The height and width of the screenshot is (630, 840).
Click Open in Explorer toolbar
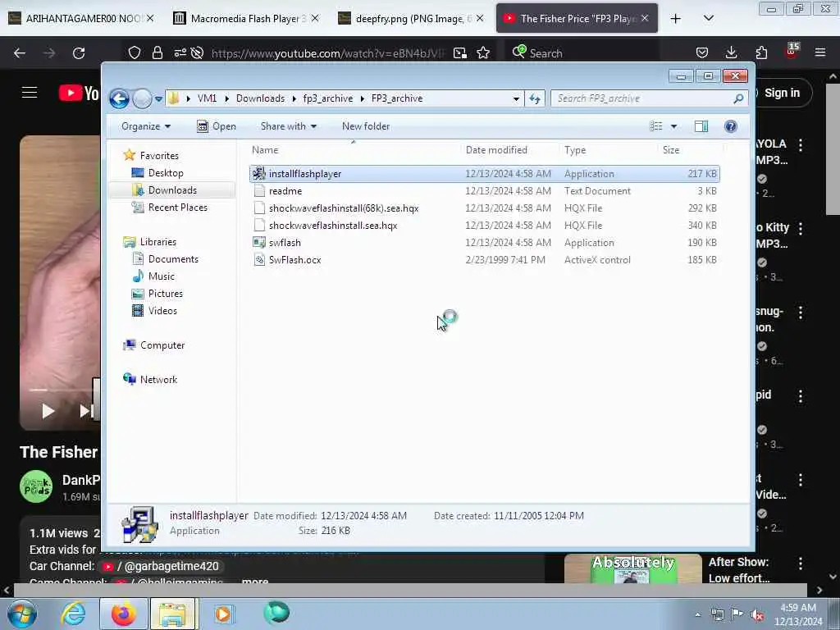tap(217, 126)
